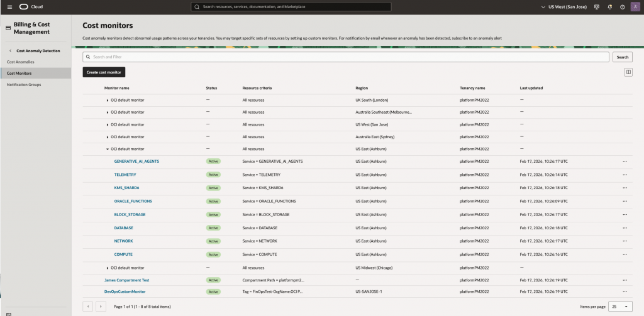This screenshot has width=644, height=316.
Task: Open Notification Groups in the sidebar
Action: tap(24, 85)
